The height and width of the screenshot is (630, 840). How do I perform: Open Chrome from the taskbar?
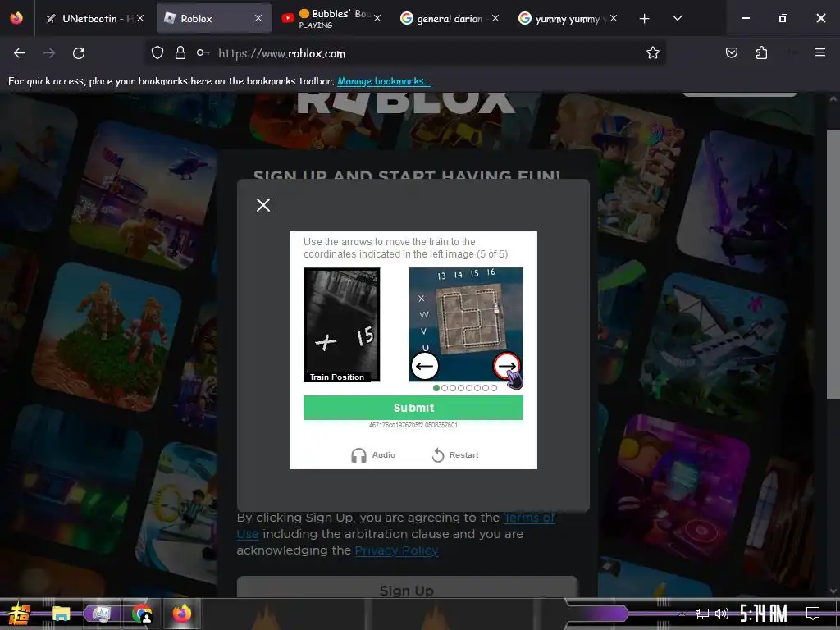point(143,614)
